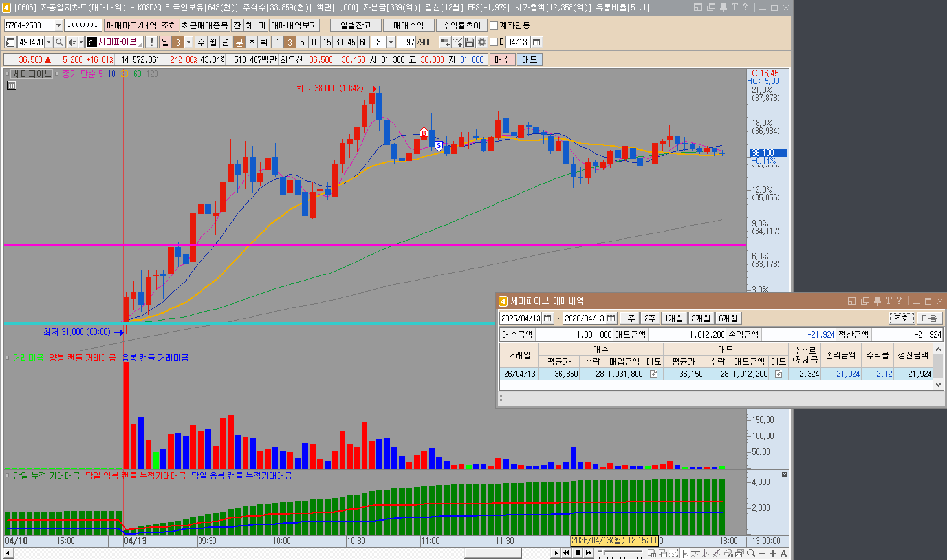Open the sell memo icon in 26/04/13 row
Screen dimensions: 947x560
[x=778, y=374]
